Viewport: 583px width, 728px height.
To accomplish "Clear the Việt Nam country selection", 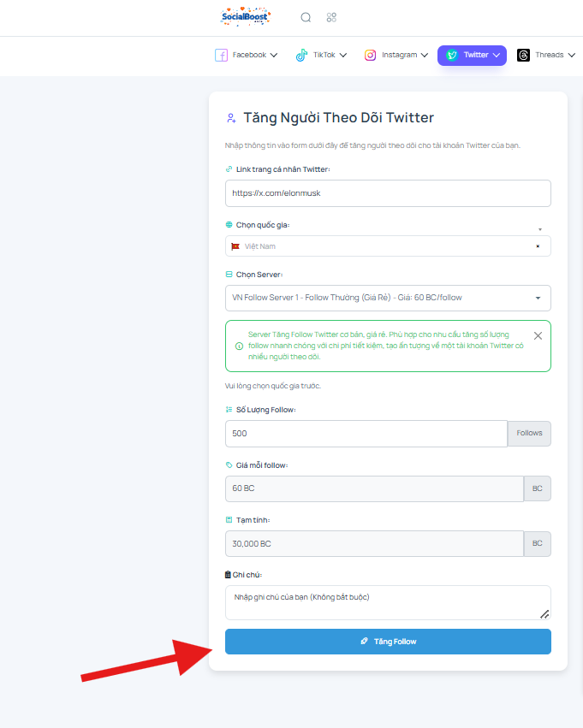I will pyautogui.click(x=538, y=246).
